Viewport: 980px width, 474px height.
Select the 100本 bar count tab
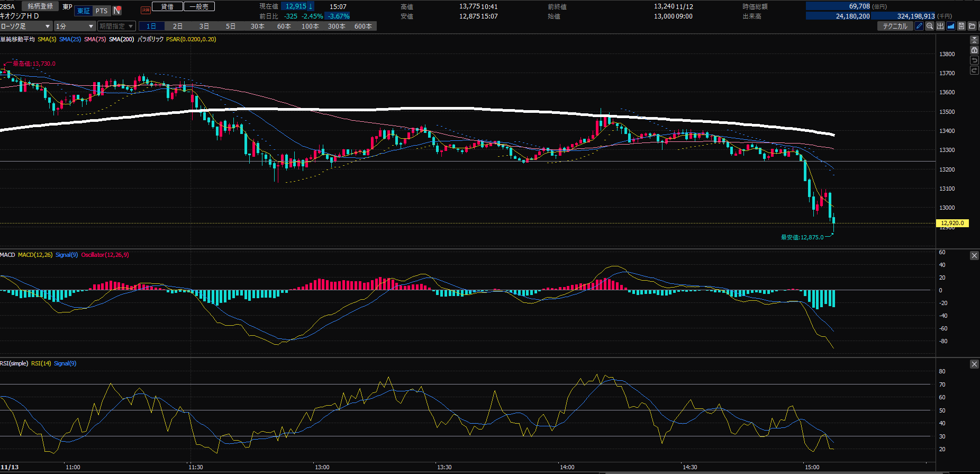pos(310,26)
